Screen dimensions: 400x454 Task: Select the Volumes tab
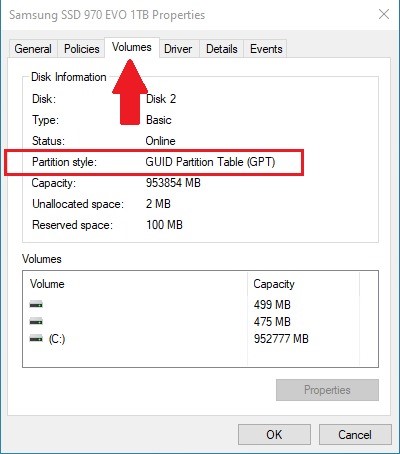[x=132, y=47]
